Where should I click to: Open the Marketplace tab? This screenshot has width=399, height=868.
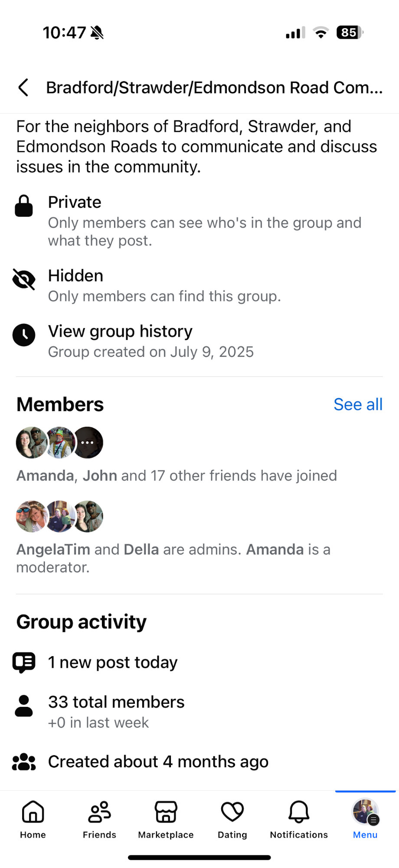click(x=166, y=819)
